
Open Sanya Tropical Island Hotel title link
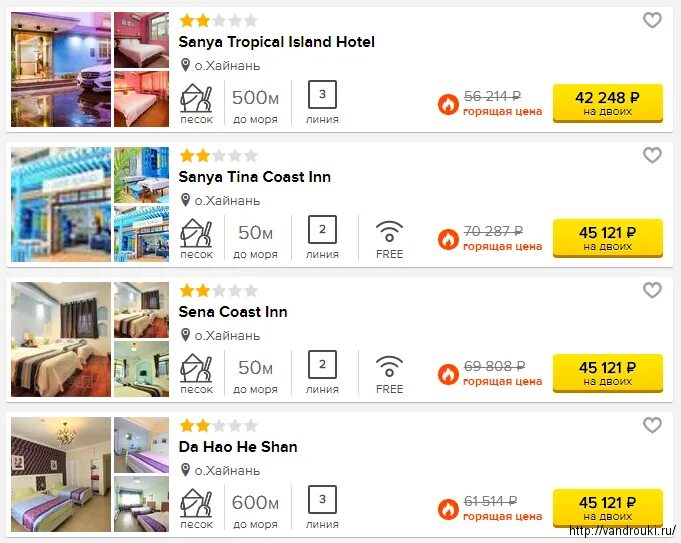[276, 42]
